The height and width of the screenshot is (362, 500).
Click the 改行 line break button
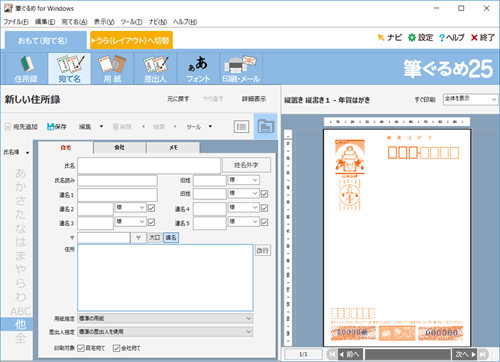[x=263, y=250]
